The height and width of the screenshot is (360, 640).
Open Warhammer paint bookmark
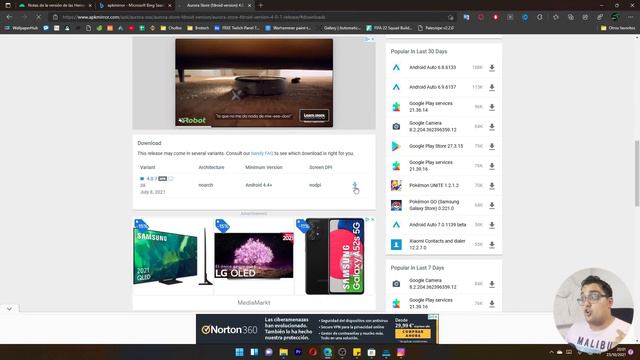point(288,28)
